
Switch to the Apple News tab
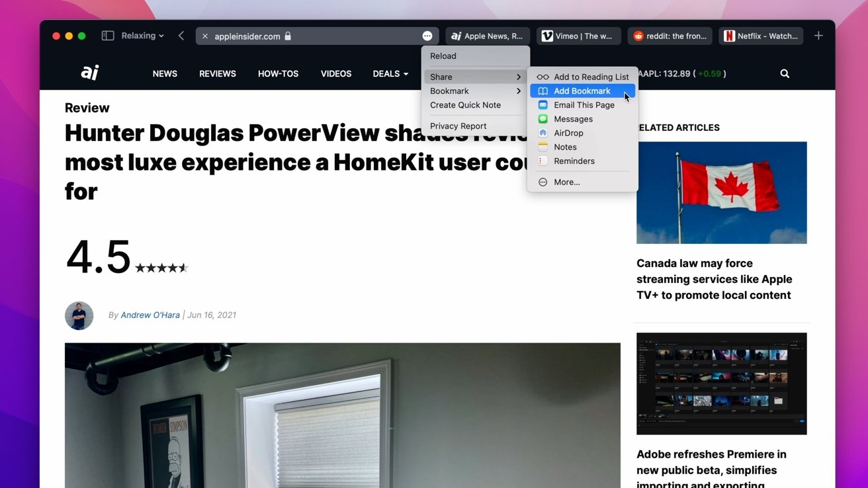pyautogui.click(x=488, y=36)
